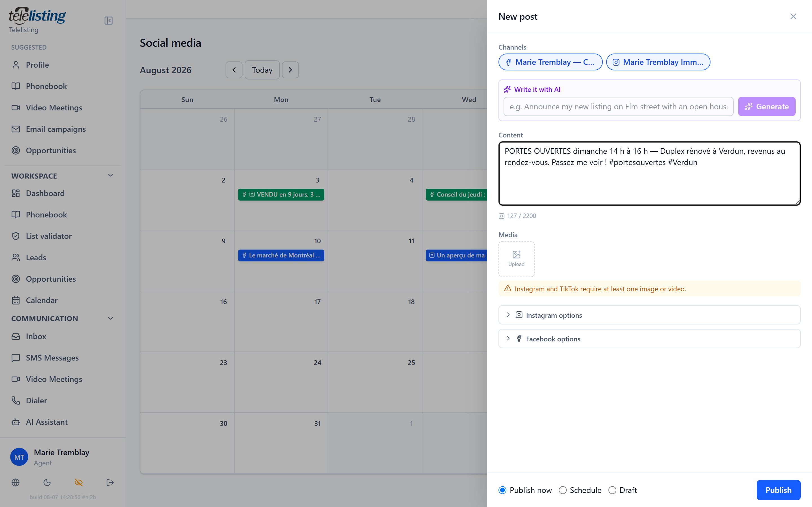
Task: Click the blue Publish button
Action: click(778, 490)
